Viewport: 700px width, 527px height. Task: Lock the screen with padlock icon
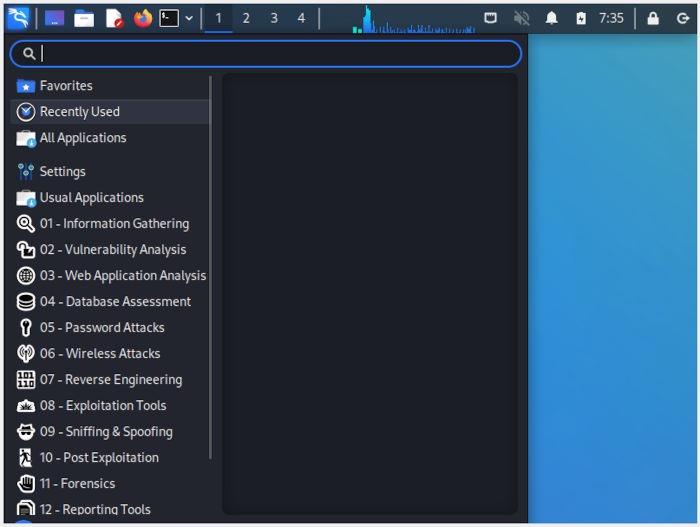(x=653, y=18)
